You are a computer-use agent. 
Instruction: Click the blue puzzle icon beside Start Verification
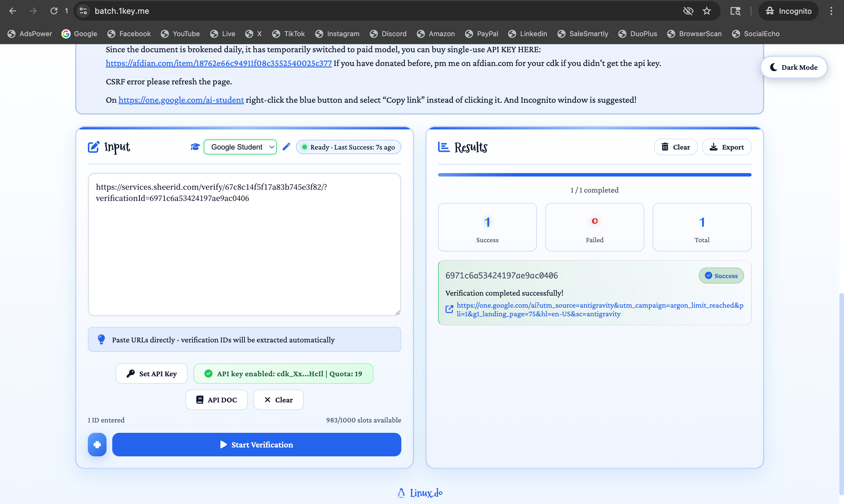[x=97, y=444]
